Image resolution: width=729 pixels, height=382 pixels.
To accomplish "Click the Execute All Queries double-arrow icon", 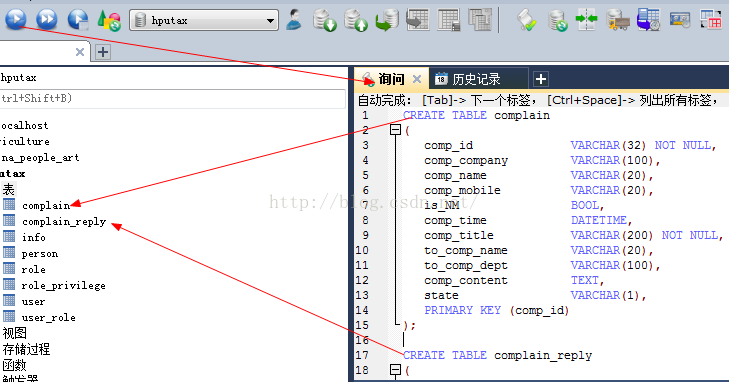I will click(x=46, y=20).
